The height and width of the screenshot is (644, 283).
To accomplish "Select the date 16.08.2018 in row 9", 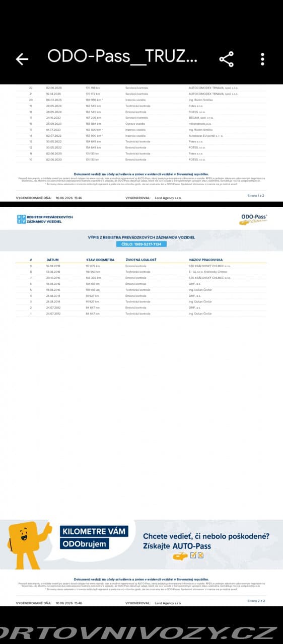I will point(53,266).
